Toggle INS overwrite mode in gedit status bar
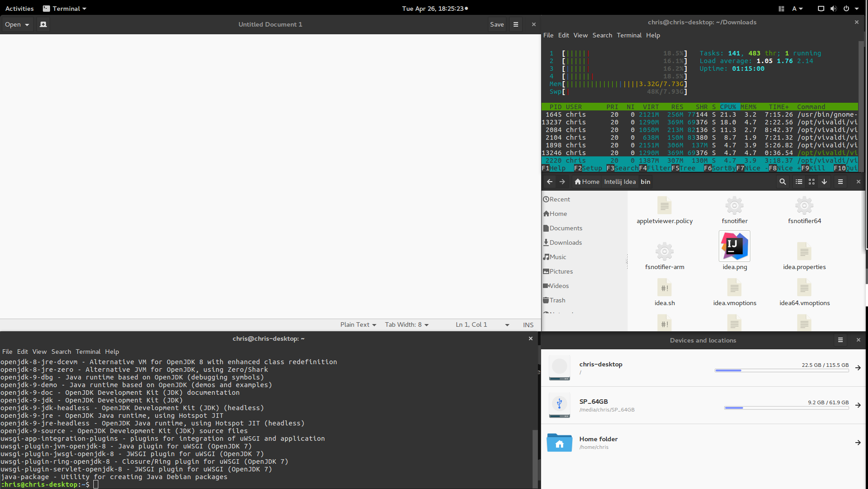Image resolution: width=868 pixels, height=489 pixels. [x=528, y=324]
